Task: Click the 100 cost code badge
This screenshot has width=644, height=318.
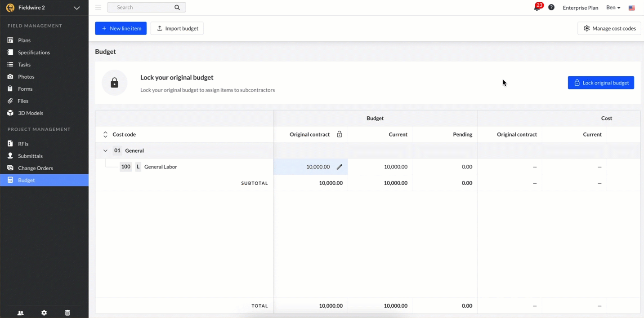Action: 126,167
